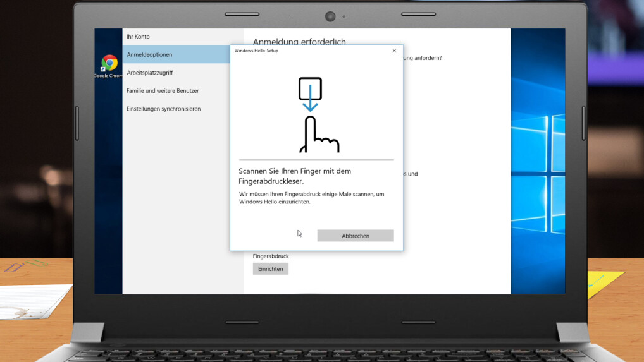Click the fingerprint scan progress bar
The image size is (644, 362).
point(316,160)
